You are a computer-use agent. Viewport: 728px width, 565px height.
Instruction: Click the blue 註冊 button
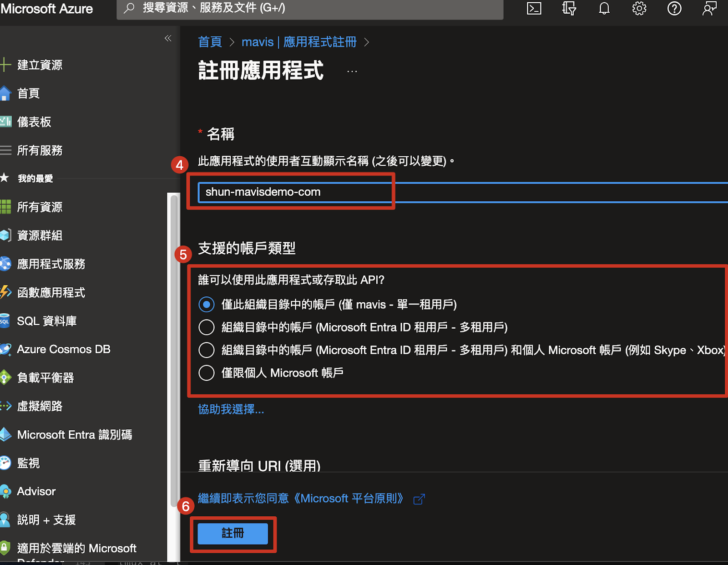pos(233,533)
